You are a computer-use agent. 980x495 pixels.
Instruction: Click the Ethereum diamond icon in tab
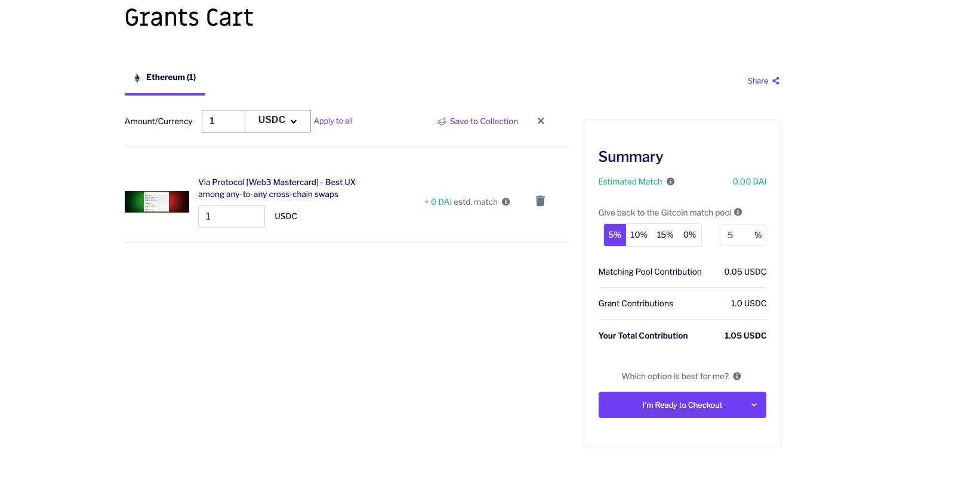(137, 78)
